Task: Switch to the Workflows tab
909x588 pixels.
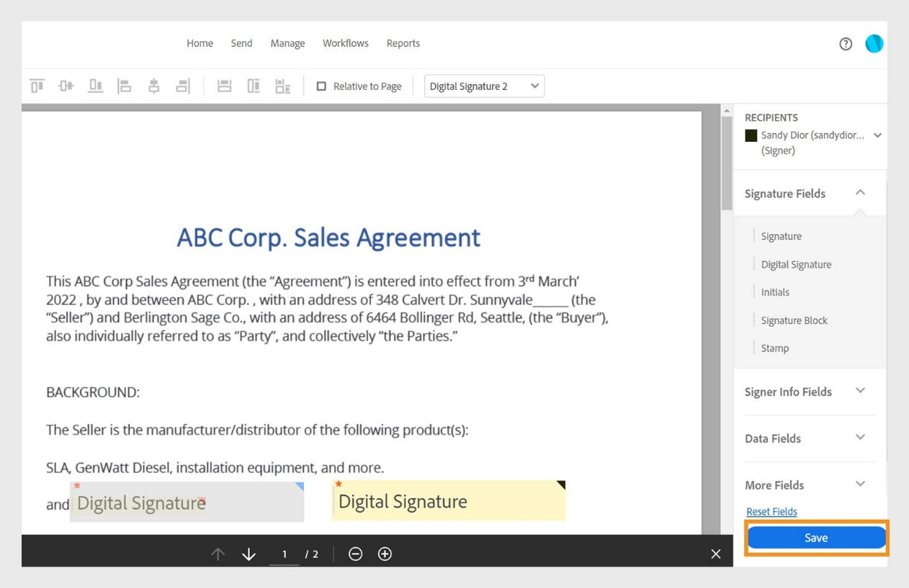Action: point(345,43)
